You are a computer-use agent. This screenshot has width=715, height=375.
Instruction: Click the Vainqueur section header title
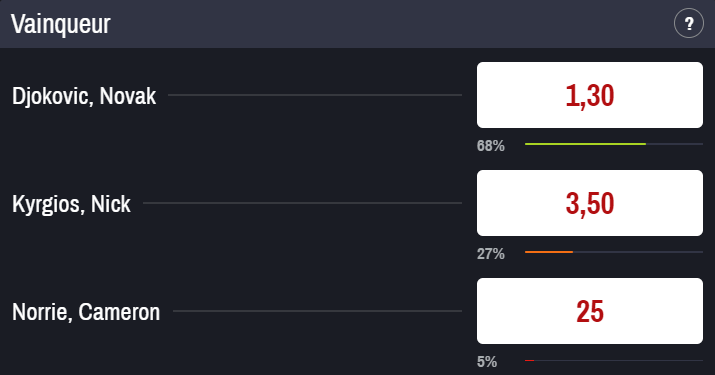[x=61, y=24]
